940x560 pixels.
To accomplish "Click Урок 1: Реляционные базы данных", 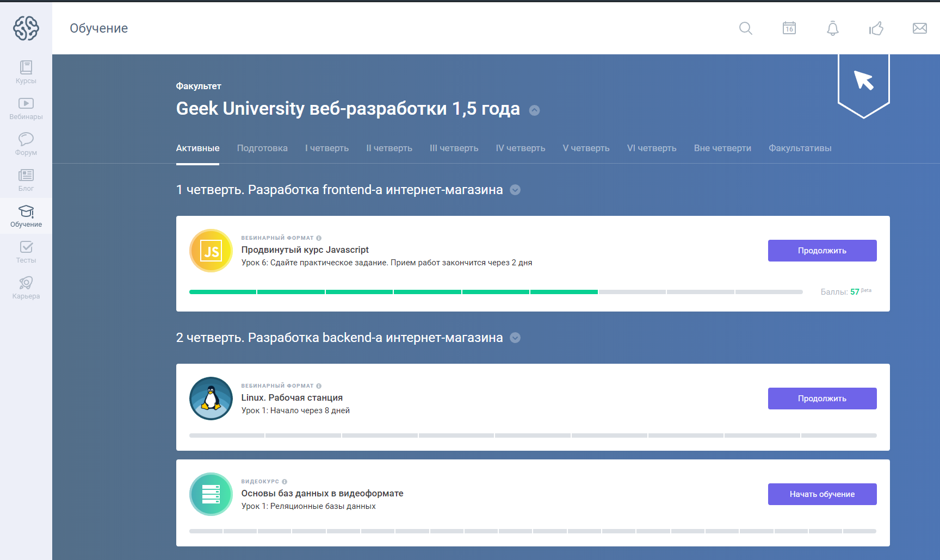I will [x=308, y=506].
